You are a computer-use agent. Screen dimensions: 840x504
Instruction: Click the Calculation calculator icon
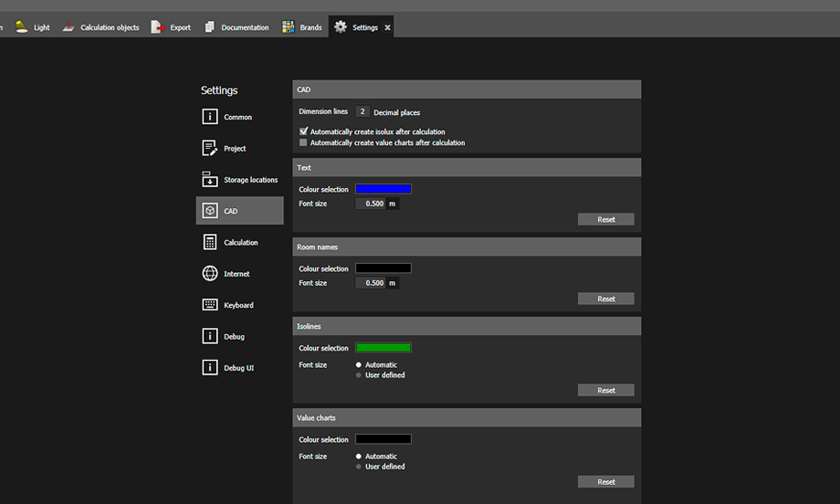pyautogui.click(x=210, y=242)
